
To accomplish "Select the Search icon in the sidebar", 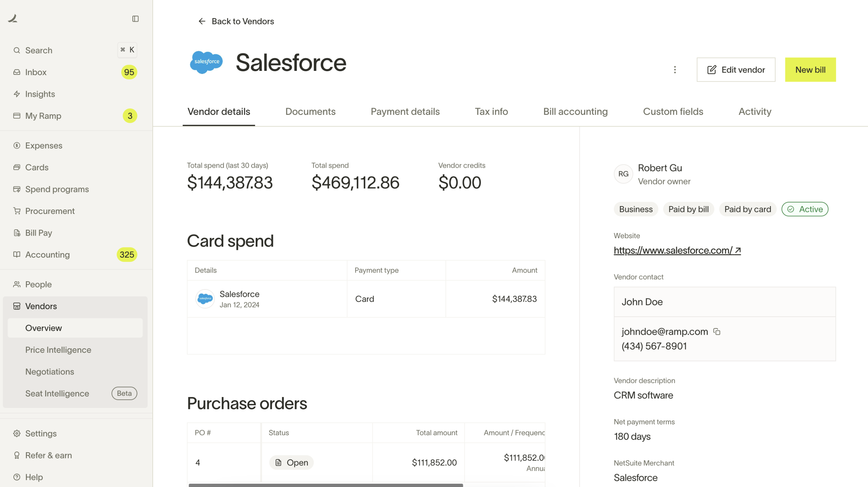I will point(17,50).
